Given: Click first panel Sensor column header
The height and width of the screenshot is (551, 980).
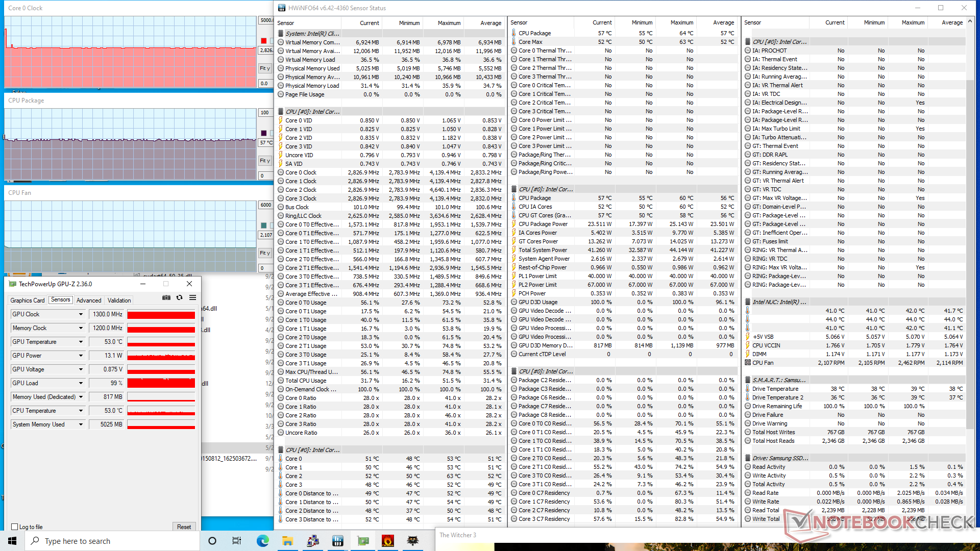Looking at the screenshot, I should (x=308, y=23).
